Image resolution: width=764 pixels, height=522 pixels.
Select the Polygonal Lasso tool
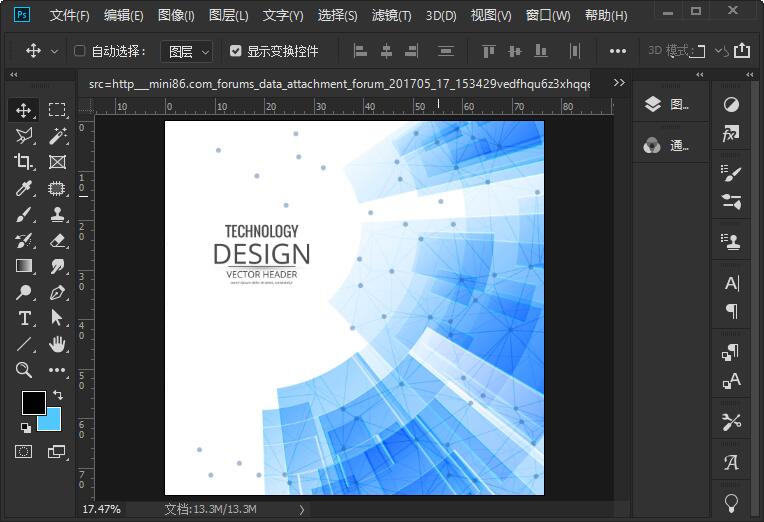(x=23, y=136)
